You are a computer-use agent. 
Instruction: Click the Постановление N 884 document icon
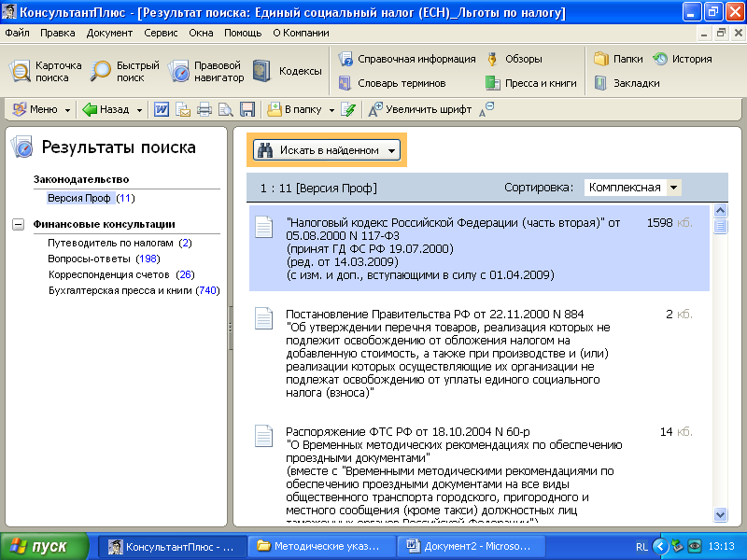point(264,318)
